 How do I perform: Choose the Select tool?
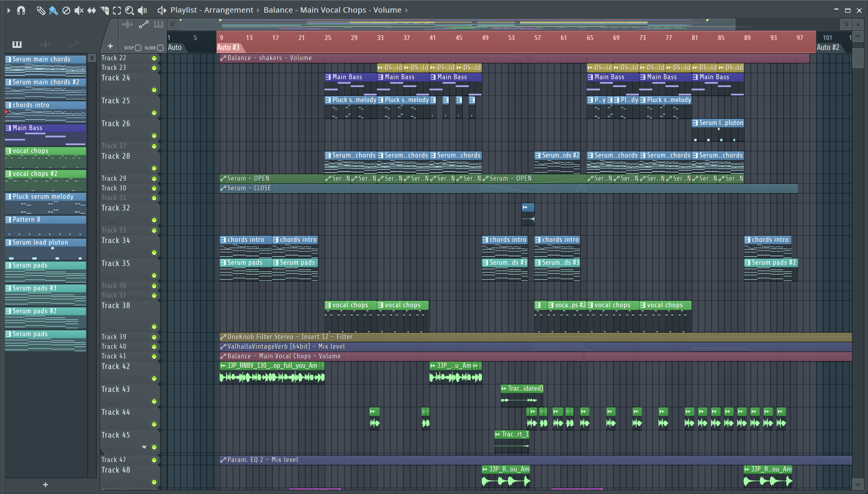pos(117,11)
